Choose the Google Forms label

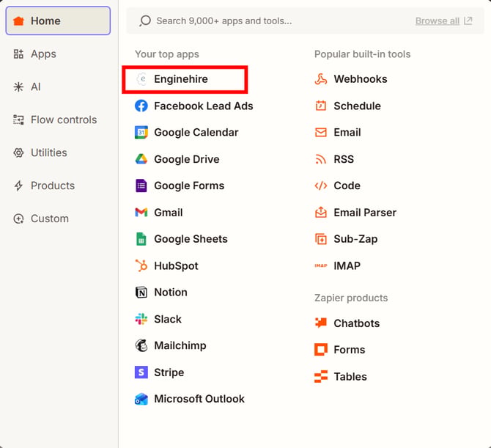[x=189, y=186]
